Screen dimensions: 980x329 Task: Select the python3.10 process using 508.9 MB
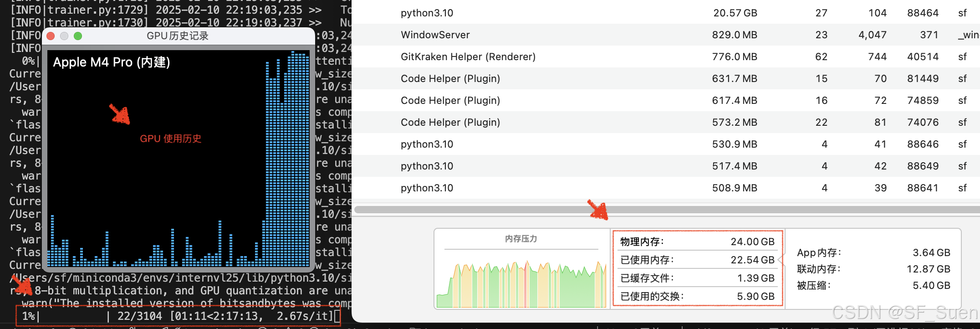(666, 188)
